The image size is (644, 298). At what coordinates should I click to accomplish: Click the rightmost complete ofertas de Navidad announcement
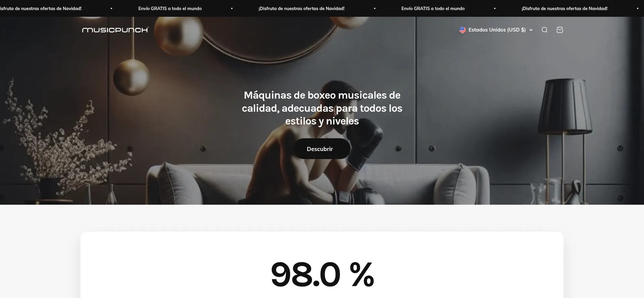point(565,8)
